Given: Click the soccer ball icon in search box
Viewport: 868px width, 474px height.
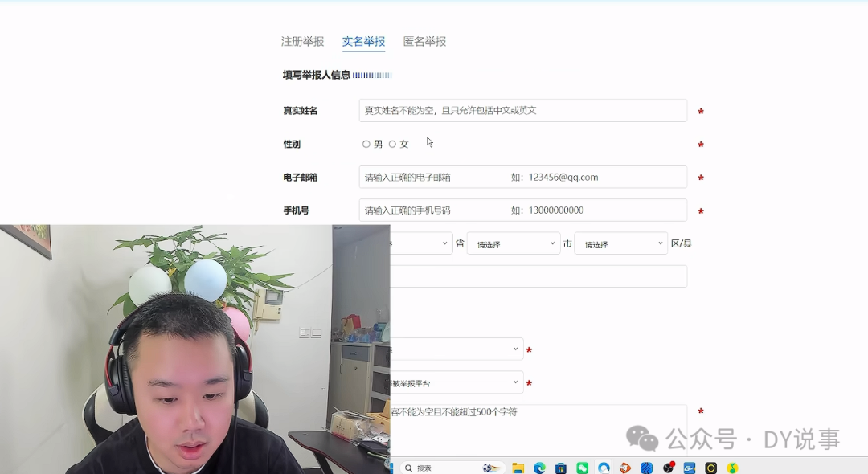Looking at the screenshot, I should point(490,468).
